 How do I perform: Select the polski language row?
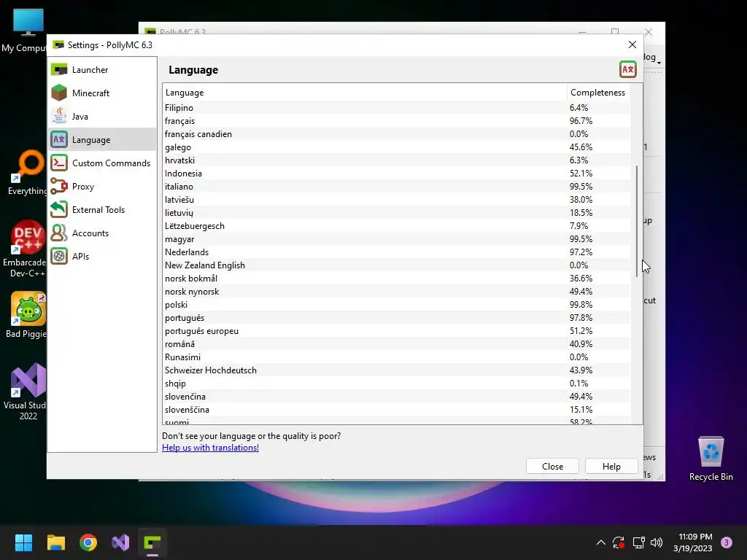tap(397, 305)
